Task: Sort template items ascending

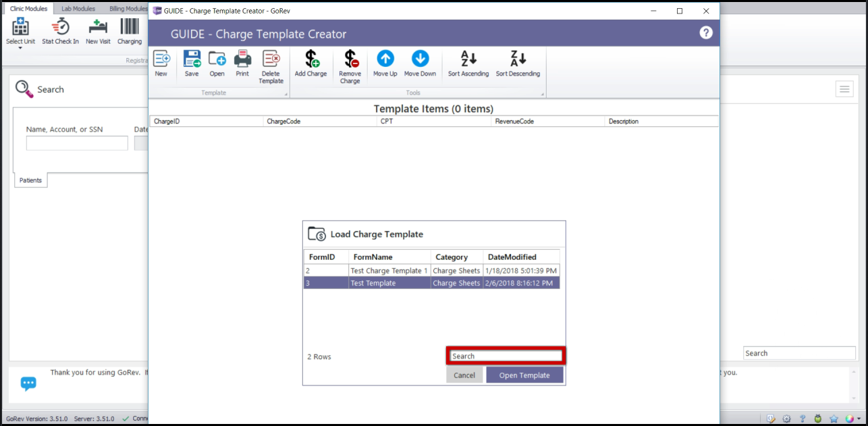Action: (x=468, y=63)
